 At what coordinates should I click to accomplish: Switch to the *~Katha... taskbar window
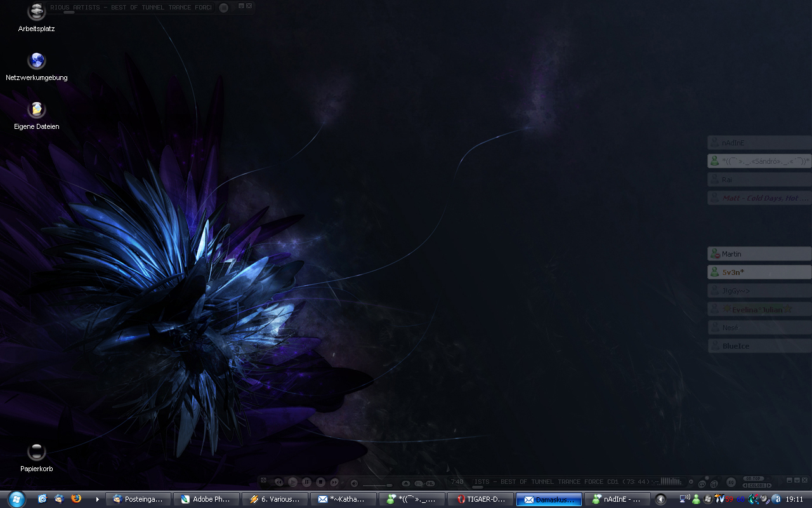point(344,499)
